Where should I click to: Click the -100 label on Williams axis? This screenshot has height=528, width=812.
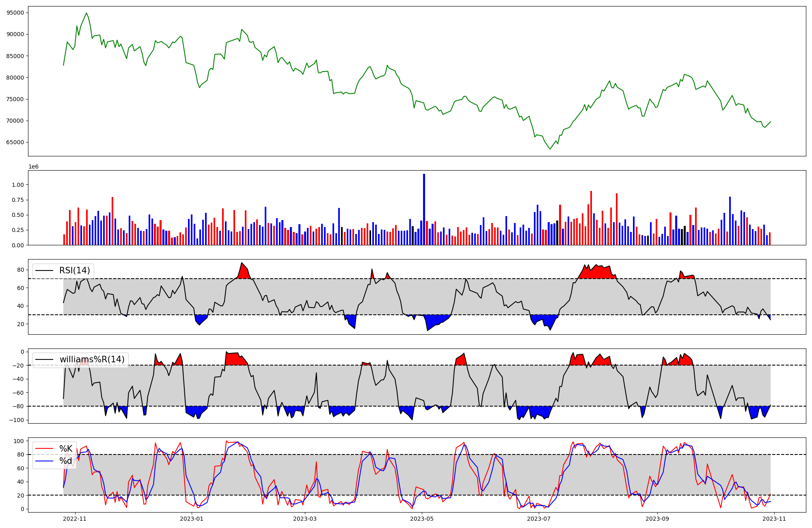[x=16, y=420]
